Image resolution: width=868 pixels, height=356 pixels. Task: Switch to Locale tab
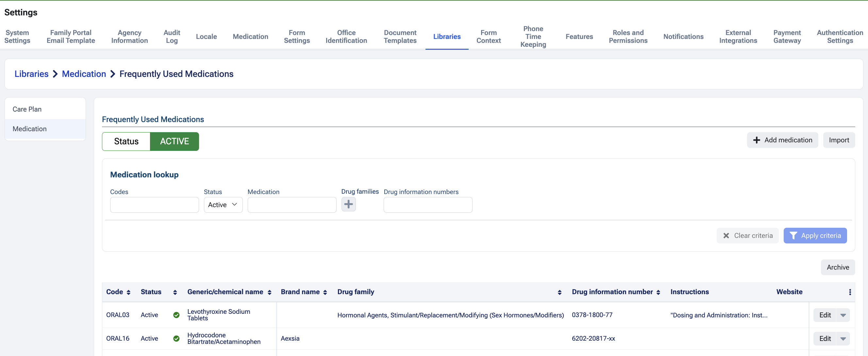[x=206, y=36]
